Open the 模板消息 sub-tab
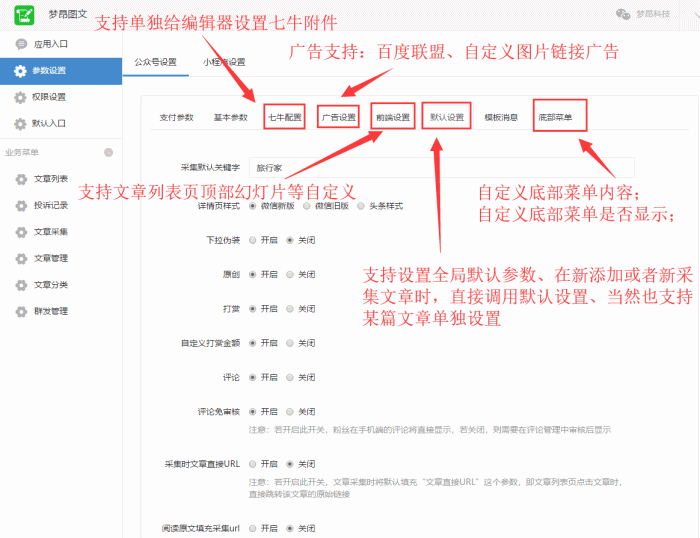 tap(501, 117)
